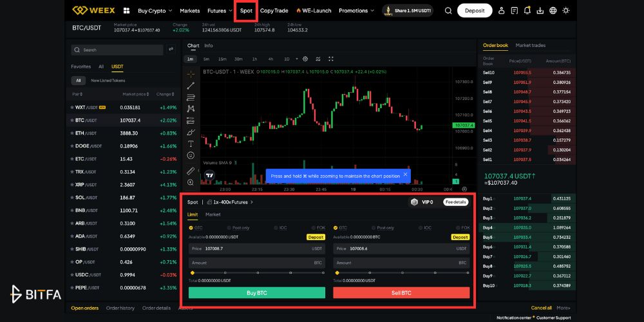
Task: Open the Order history tab
Action: 120,308
